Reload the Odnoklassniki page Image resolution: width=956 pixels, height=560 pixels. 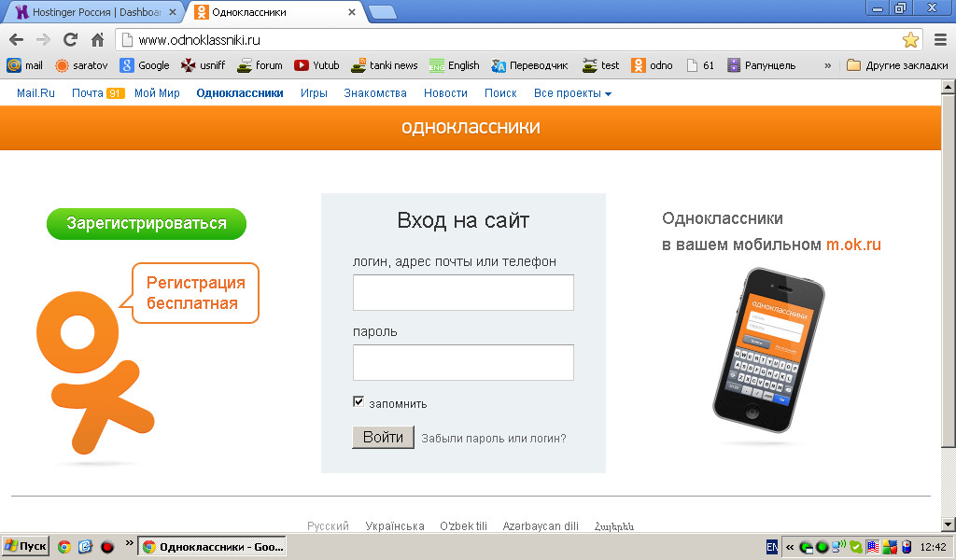70,40
